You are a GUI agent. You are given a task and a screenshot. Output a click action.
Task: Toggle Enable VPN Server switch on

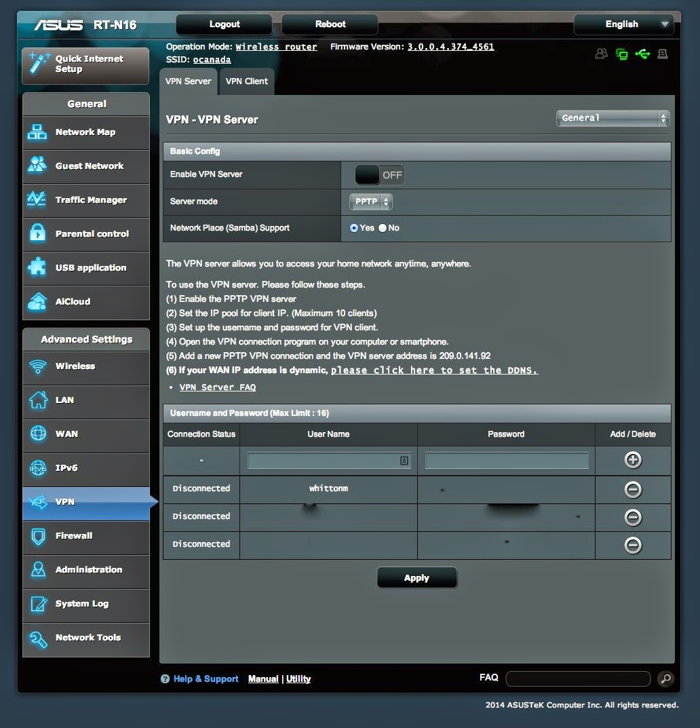[x=379, y=175]
